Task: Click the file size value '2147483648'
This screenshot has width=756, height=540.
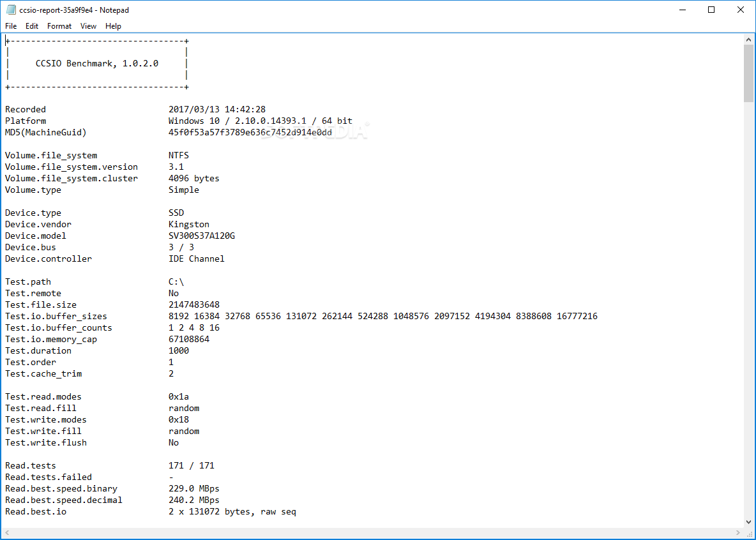Action: click(194, 304)
